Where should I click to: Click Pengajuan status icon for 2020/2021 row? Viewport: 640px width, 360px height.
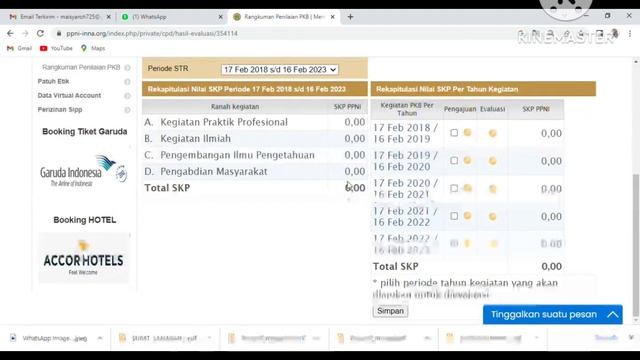click(467, 188)
